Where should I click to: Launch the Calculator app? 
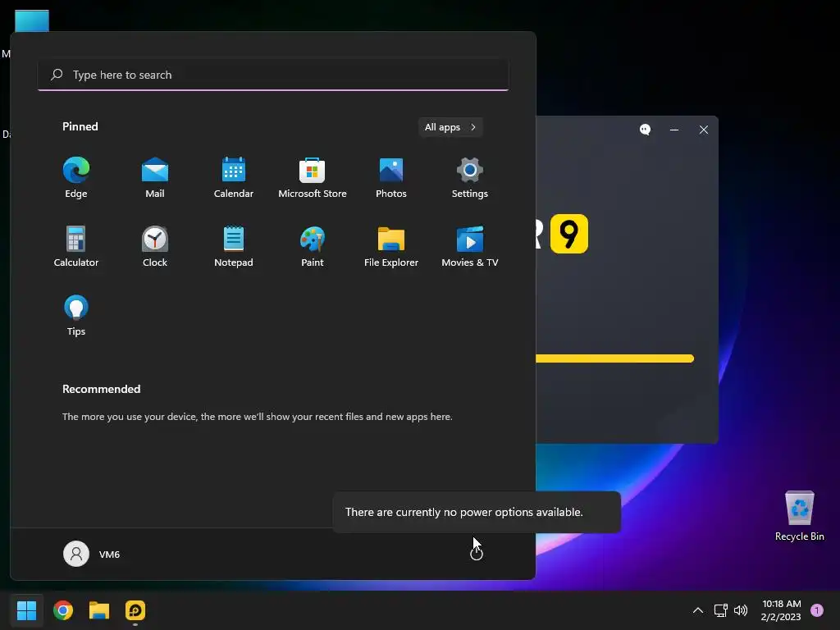76,247
